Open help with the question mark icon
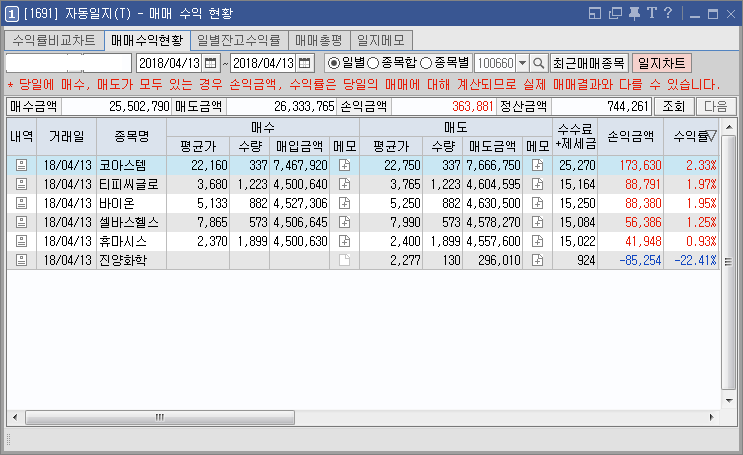743x455 pixels. click(x=668, y=13)
